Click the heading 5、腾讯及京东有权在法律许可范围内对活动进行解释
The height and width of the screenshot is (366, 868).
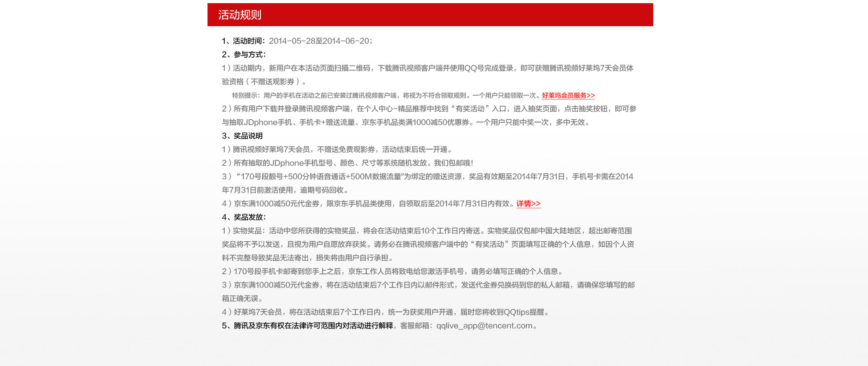click(307, 326)
